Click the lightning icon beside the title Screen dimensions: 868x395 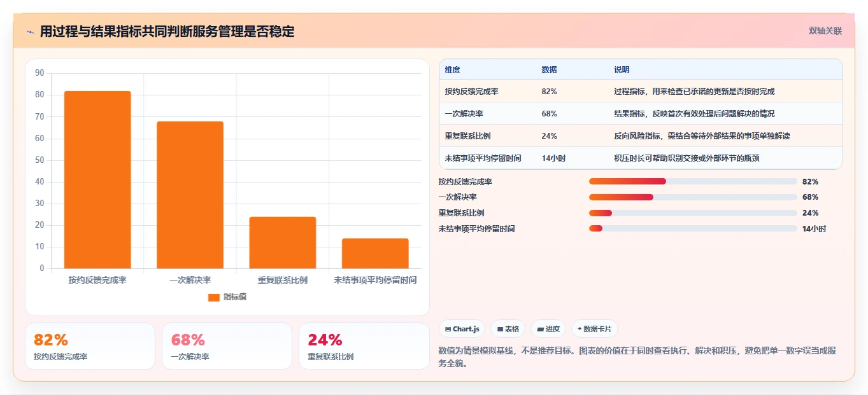(30, 32)
